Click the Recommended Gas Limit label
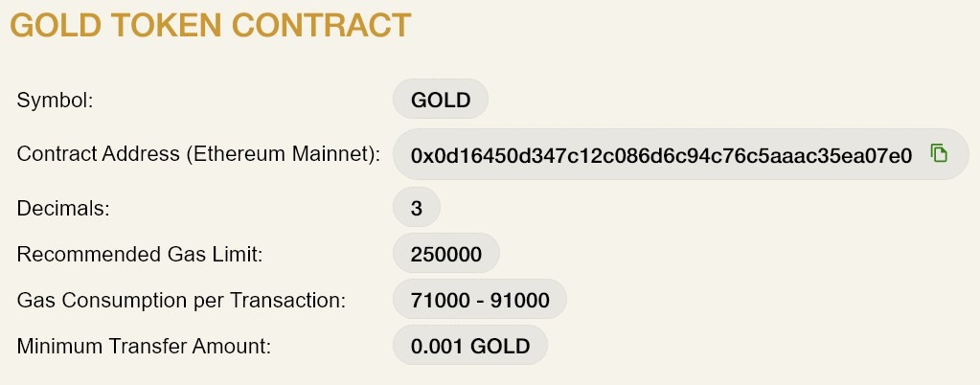This screenshot has height=385, width=980. (140, 254)
